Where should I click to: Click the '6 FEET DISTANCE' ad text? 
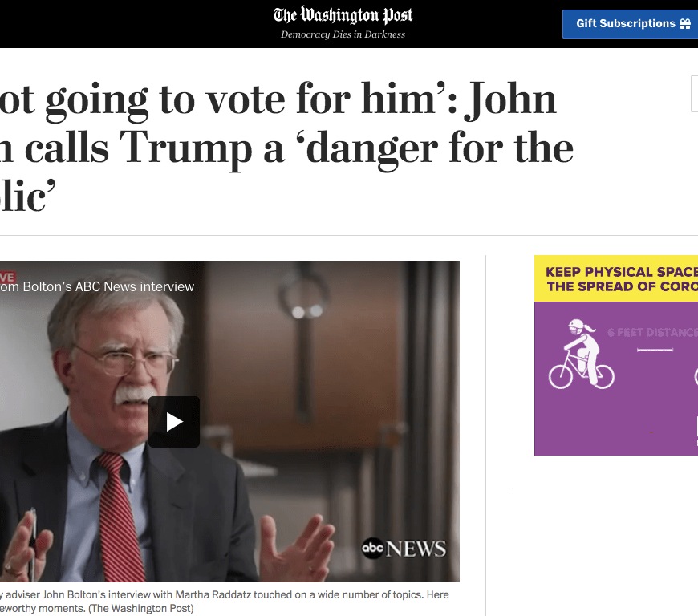[652, 333]
